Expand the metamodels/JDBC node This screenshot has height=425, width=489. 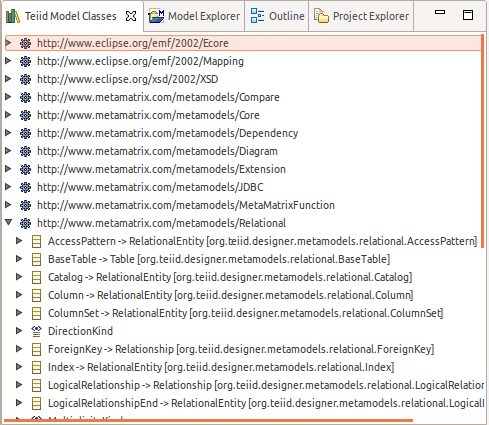[x=9, y=187]
